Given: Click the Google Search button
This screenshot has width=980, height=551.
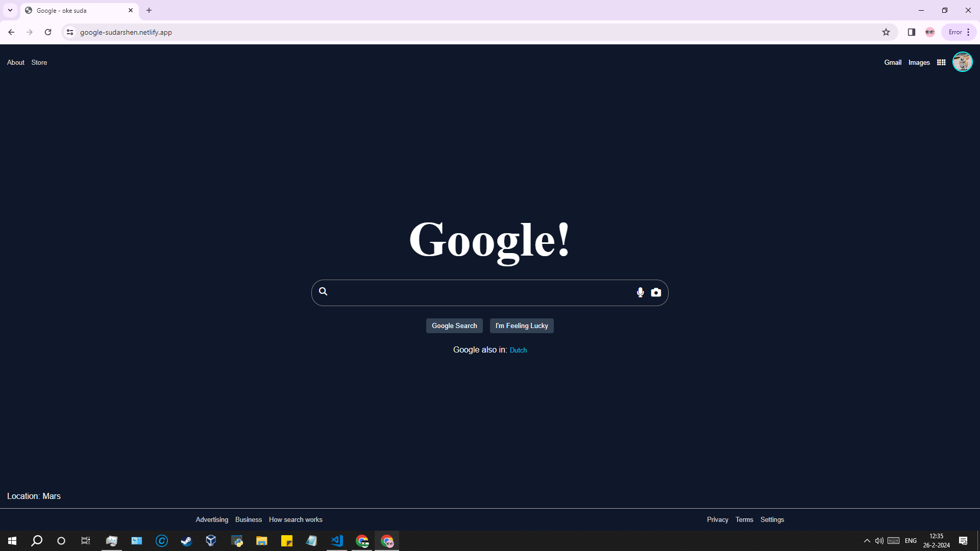Looking at the screenshot, I should 454,325.
